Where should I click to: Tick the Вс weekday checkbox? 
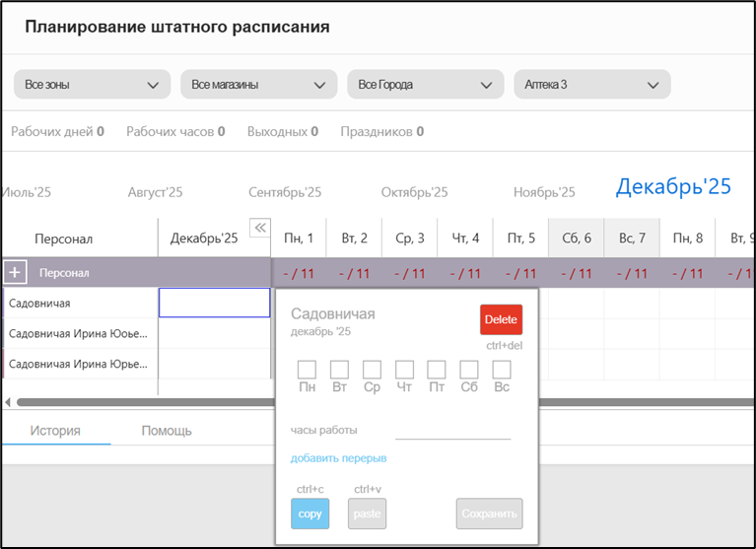(502, 370)
